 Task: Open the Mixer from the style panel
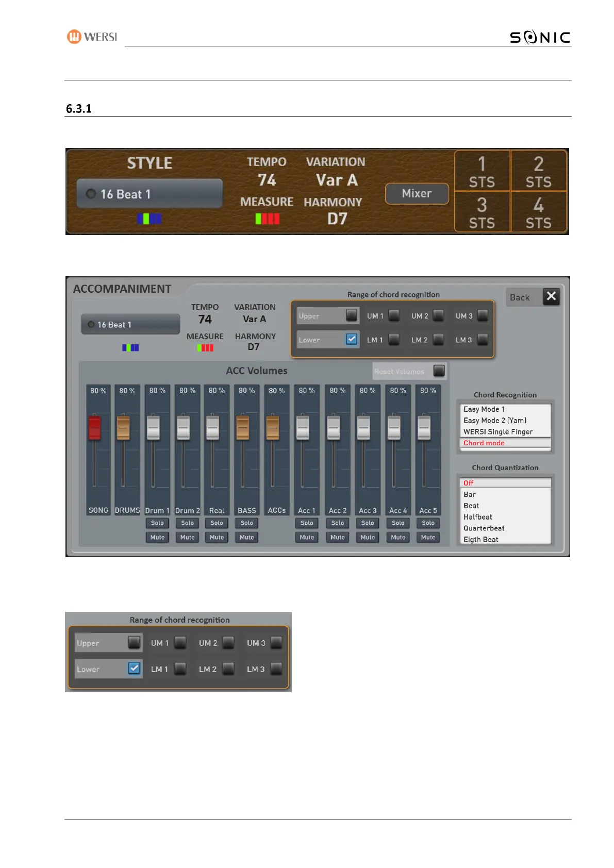coord(417,194)
